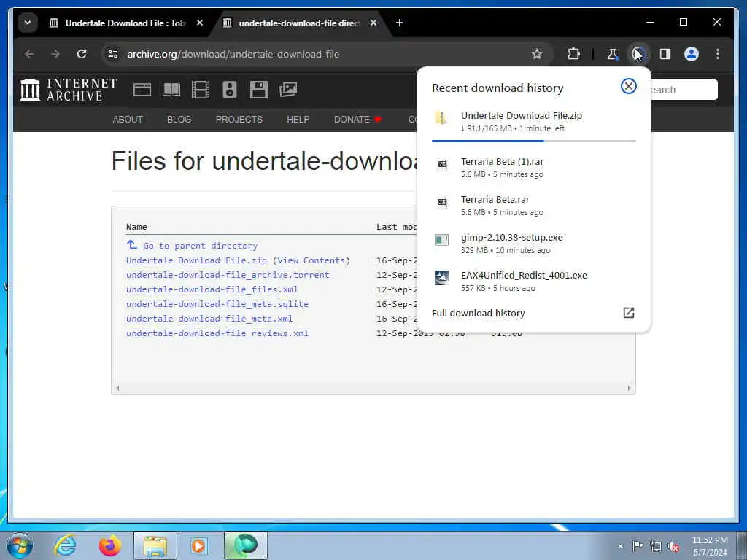Open the gimp-2.10.38-setup.exe download

533,244
